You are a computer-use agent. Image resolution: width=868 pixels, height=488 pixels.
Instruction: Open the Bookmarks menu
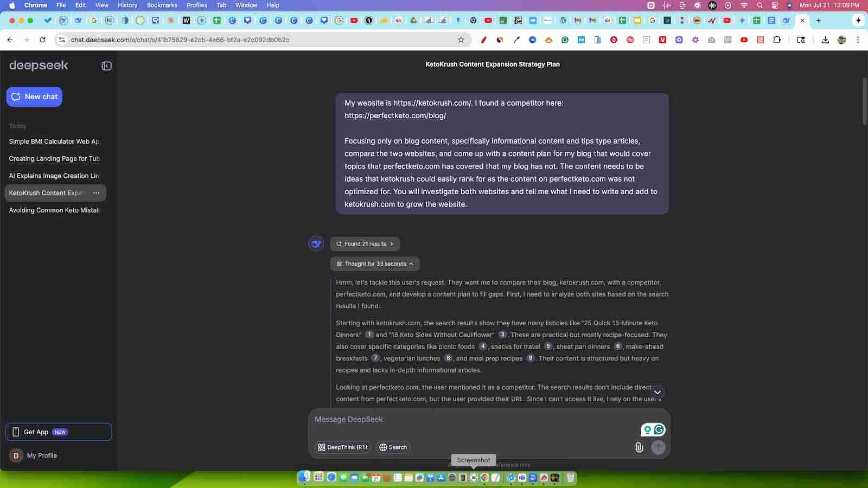(161, 5)
